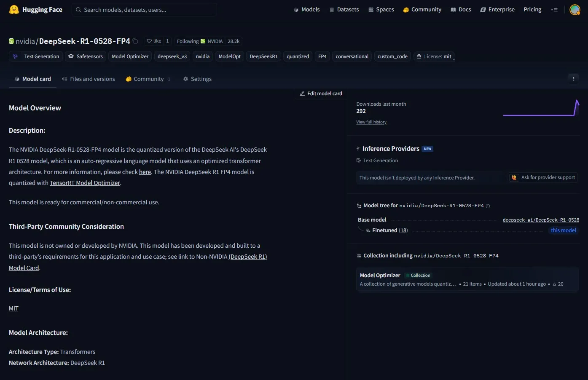
Task: Click Ask for provider support button
Action: point(543,177)
